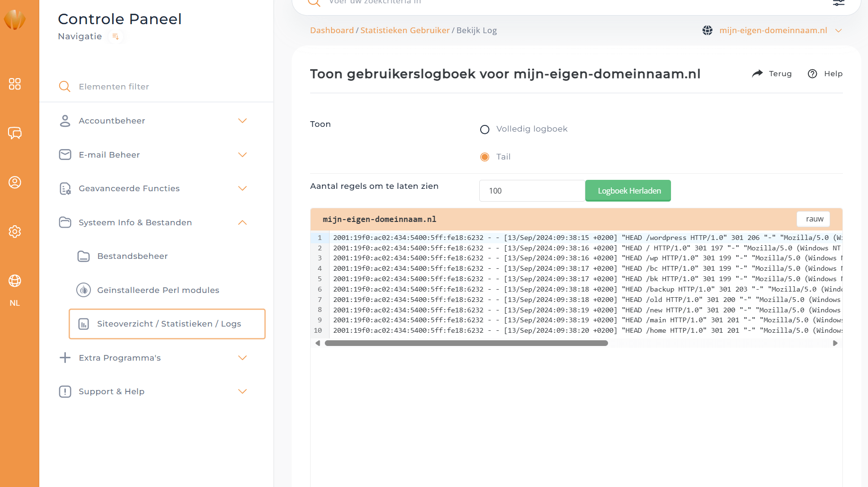Open Geïnstalleerde Perl modules
Screen dimensions: 868x487
pyautogui.click(x=158, y=290)
